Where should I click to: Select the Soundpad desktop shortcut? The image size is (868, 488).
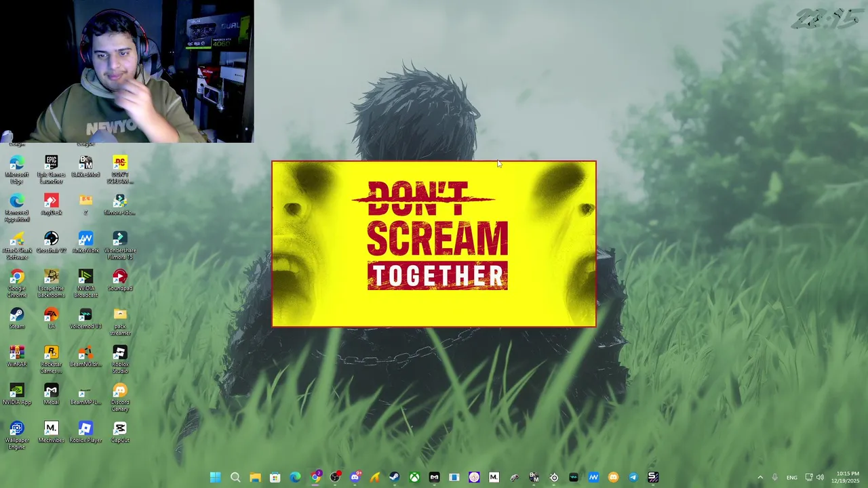[x=120, y=281]
